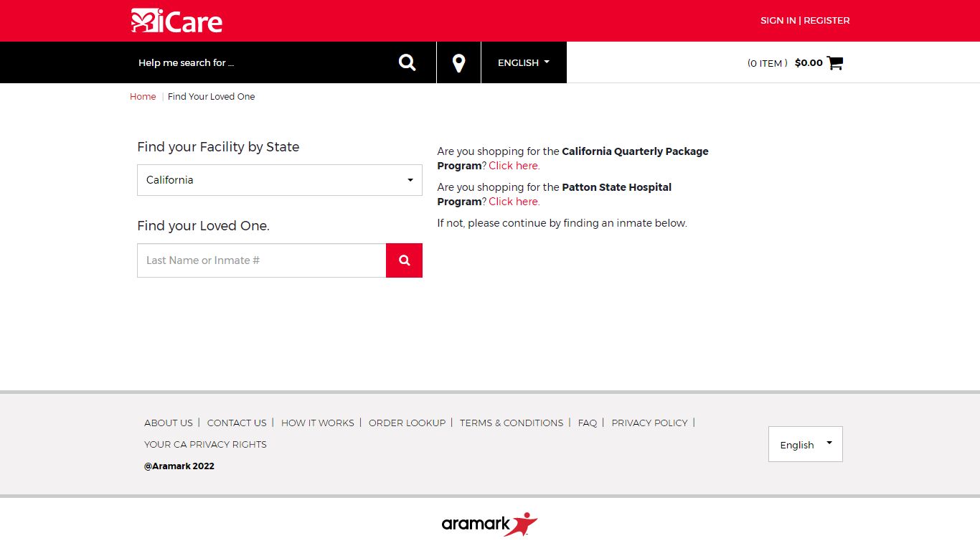Viewport: 980px width, 551px height.
Task: Go to Home breadcrumb
Action: pyautogui.click(x=143, y=97)
